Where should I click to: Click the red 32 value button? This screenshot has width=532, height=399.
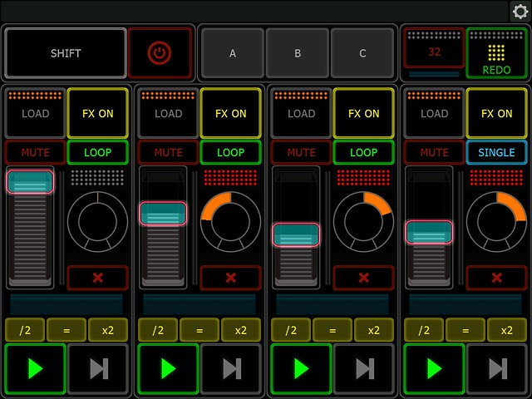[x=434, y=48]
